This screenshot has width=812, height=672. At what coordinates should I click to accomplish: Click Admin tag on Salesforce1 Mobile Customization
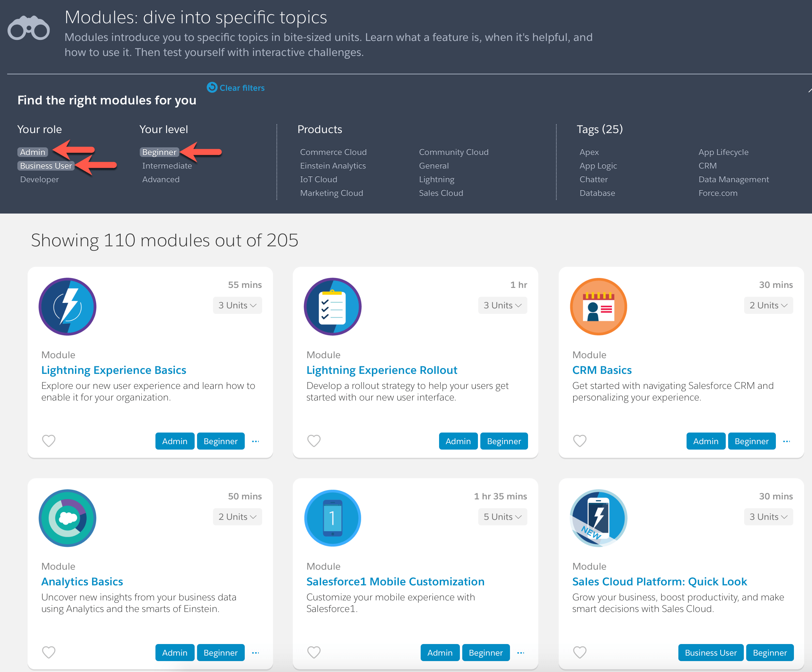[x=440, y=653]
